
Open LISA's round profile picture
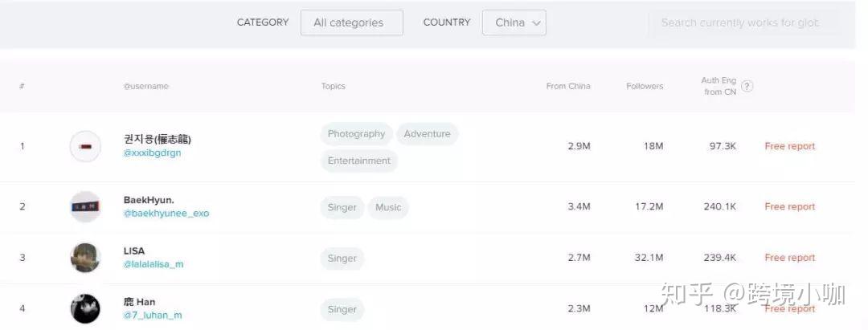(x=85, y=258)
